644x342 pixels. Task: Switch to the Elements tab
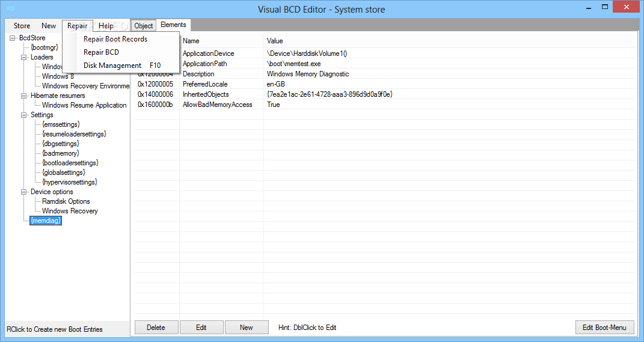[173, 25]
